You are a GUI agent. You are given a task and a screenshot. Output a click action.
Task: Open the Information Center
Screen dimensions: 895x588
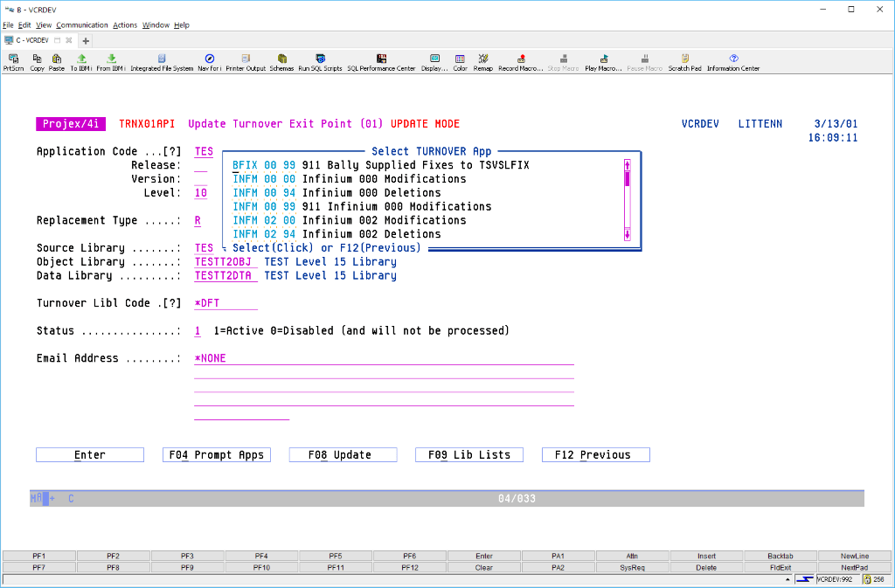tap(733, 62)
